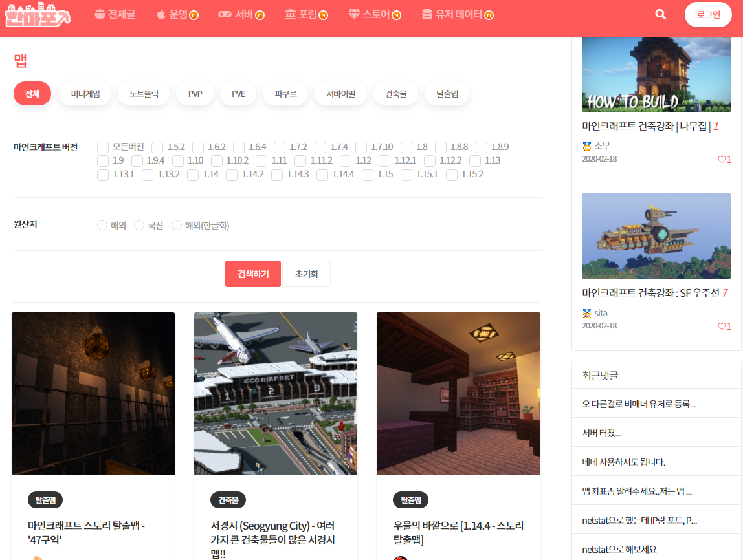Viewport: 743px width, 560px height.
Task: Check the 모든버전 checkbox
Action: [103, 147]
